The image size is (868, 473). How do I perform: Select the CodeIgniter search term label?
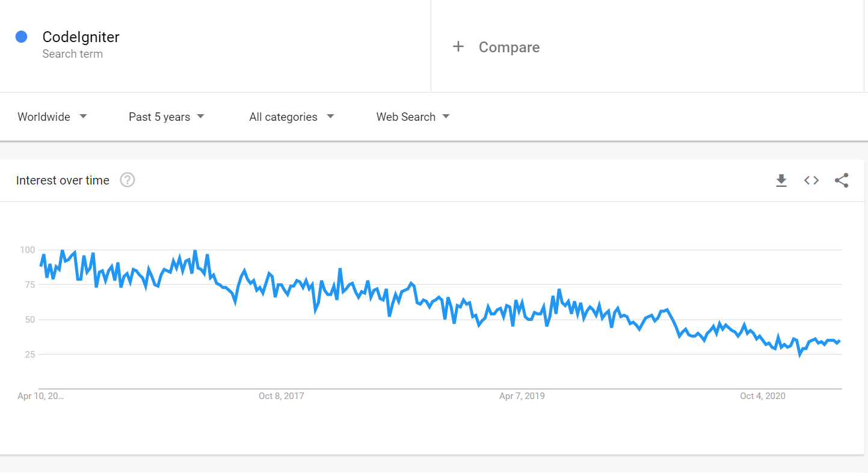coord(81,37)
